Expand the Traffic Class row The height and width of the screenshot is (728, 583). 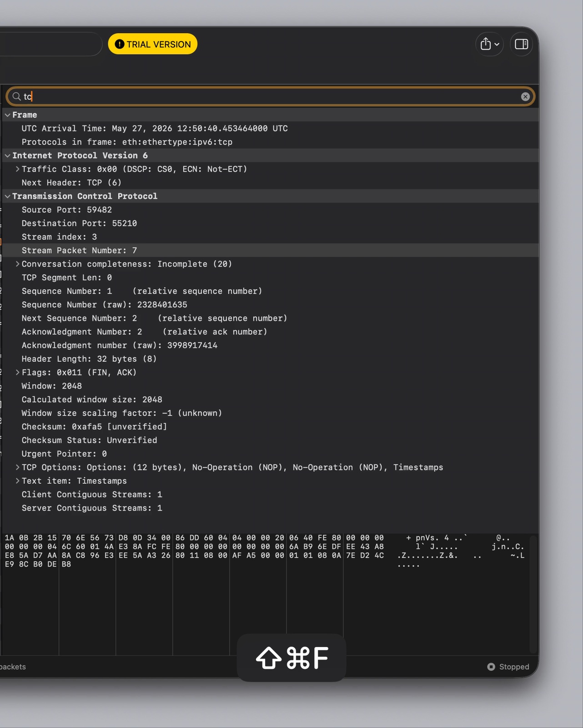[17, 169]
